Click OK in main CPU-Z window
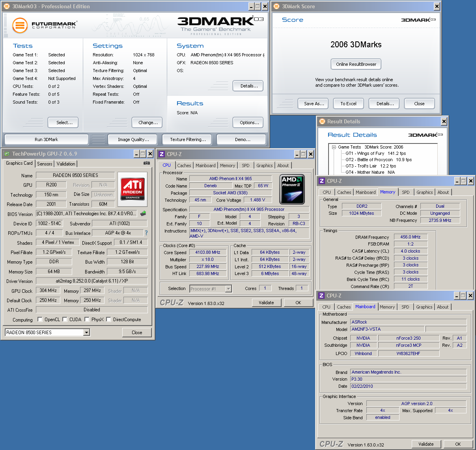This screenshot has width=476, height=450. click(298, 303)
